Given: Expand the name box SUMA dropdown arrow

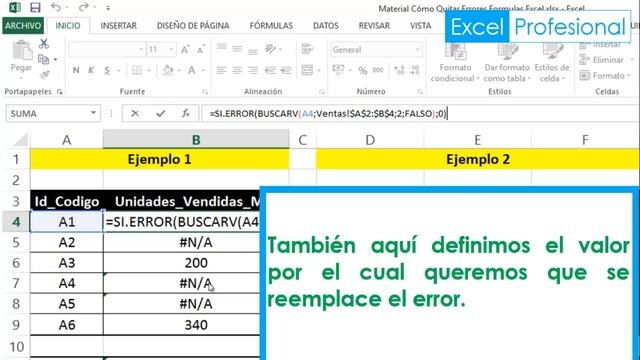Looking at the screenshot, I should tap(93, 113).
